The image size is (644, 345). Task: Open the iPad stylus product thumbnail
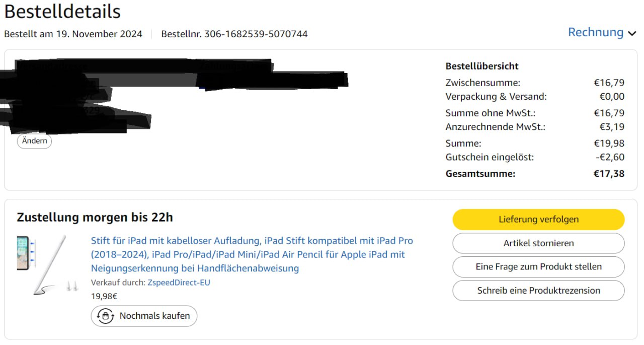[x=48, y=265]
